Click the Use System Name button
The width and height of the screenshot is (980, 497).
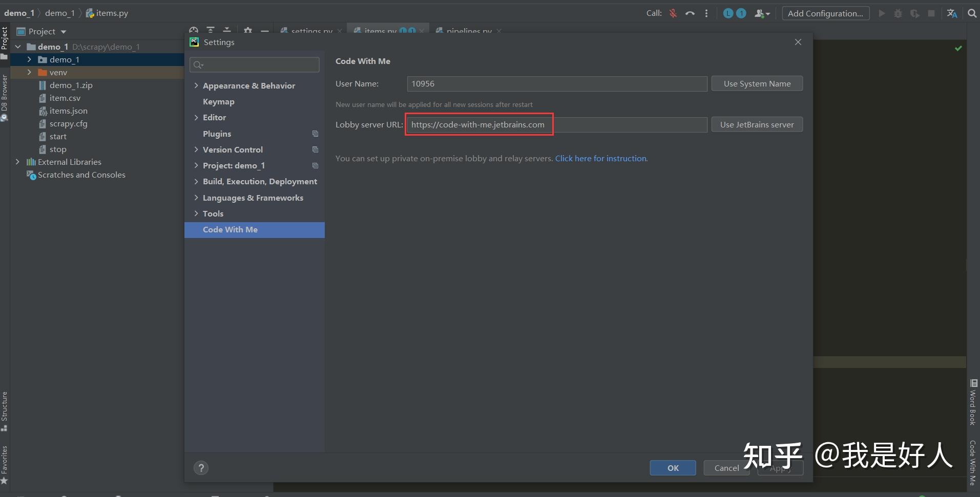pos(757,83)
